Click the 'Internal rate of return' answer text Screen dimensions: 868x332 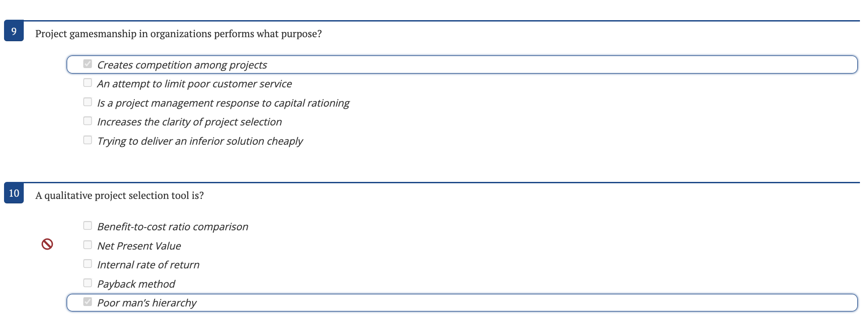pos(148,264)
